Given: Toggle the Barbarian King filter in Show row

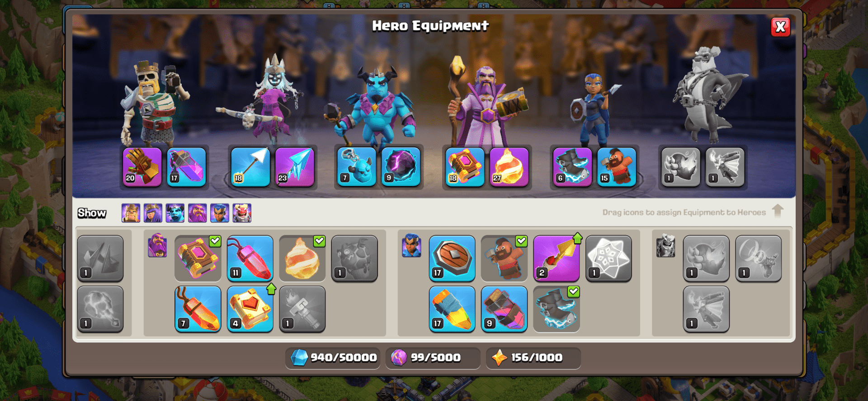Looking at the screenshot, I should 131,213.
